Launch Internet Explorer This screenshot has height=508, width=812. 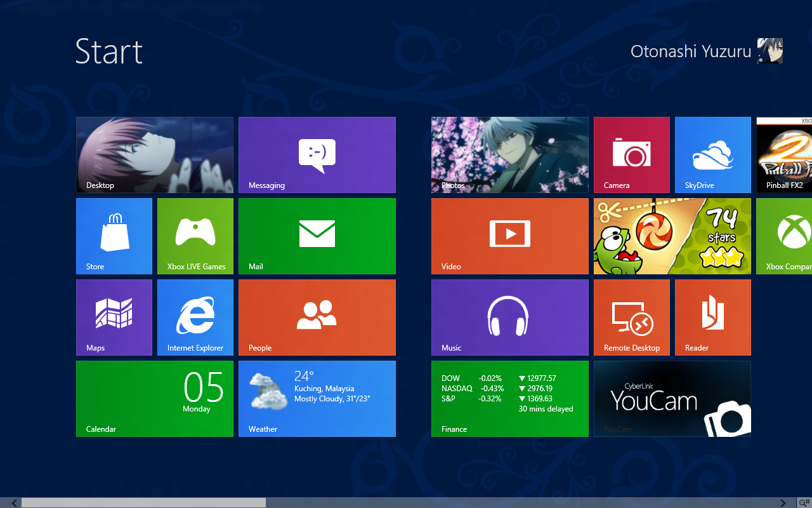tap(195, 317)
